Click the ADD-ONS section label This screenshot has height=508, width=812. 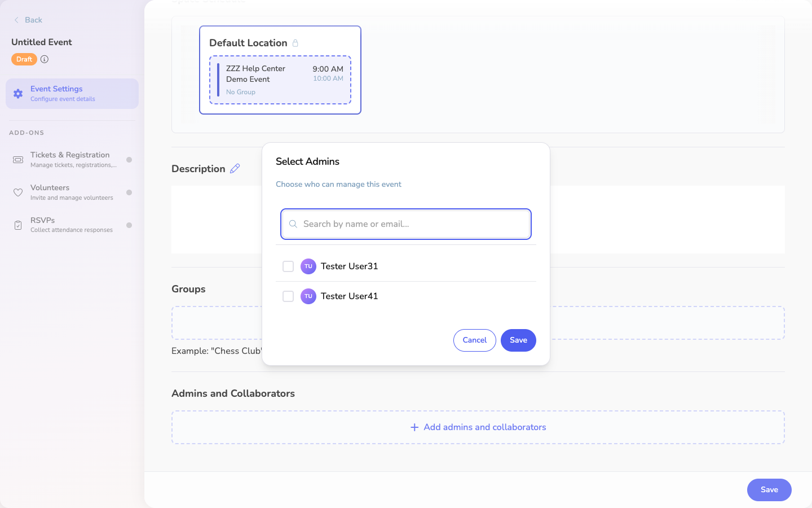[27, 133]
